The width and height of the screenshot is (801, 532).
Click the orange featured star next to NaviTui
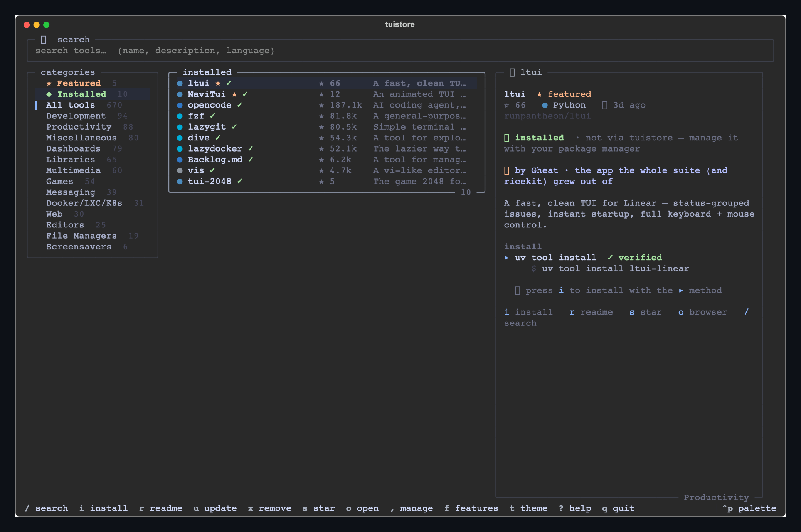[x=234, y=94]
